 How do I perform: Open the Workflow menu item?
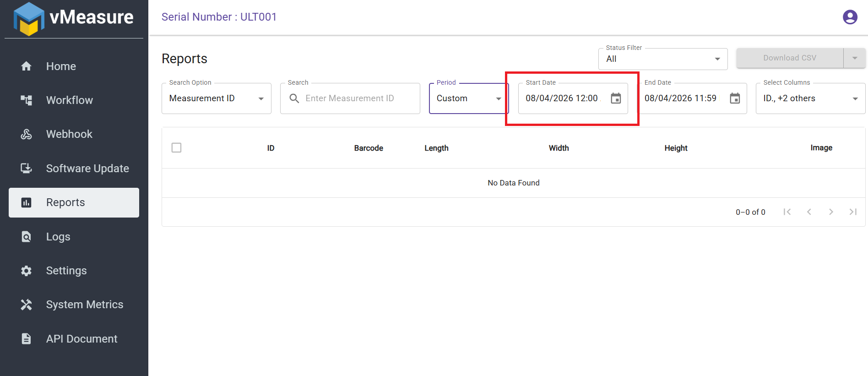[x=74, y=100]
